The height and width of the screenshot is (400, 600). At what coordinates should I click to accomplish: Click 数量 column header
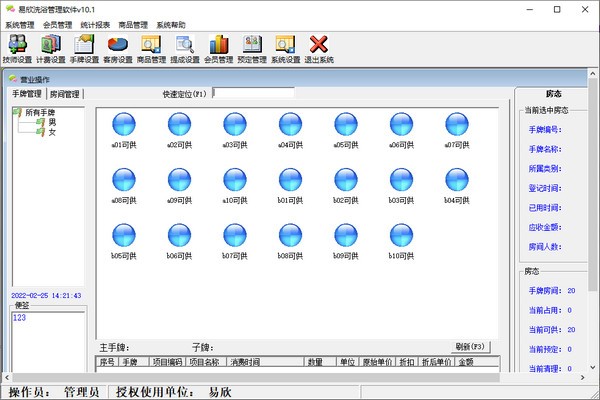[x=320, y=362]
